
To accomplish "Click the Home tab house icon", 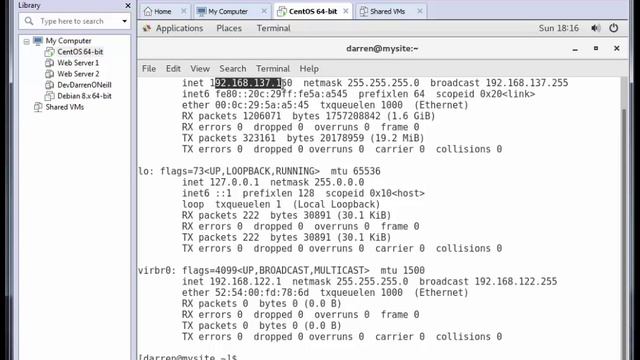I will pos(148,11).
